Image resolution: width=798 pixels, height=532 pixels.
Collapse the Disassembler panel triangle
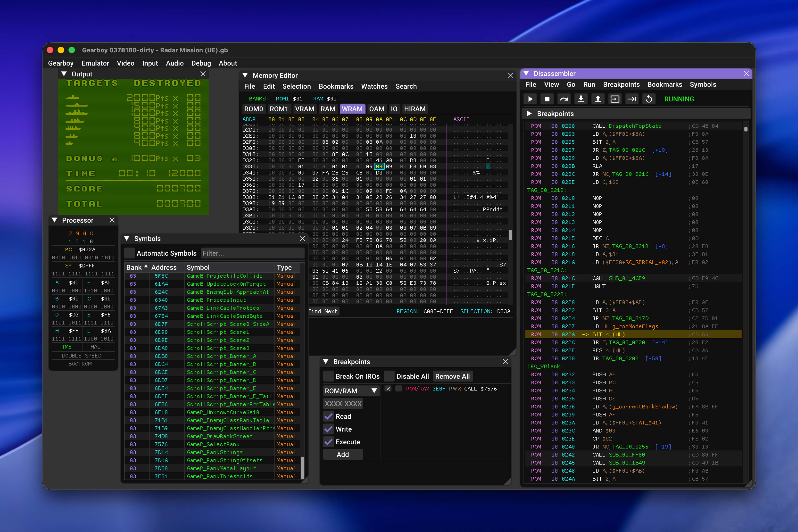pyautogui.click(x=526, y=73)
